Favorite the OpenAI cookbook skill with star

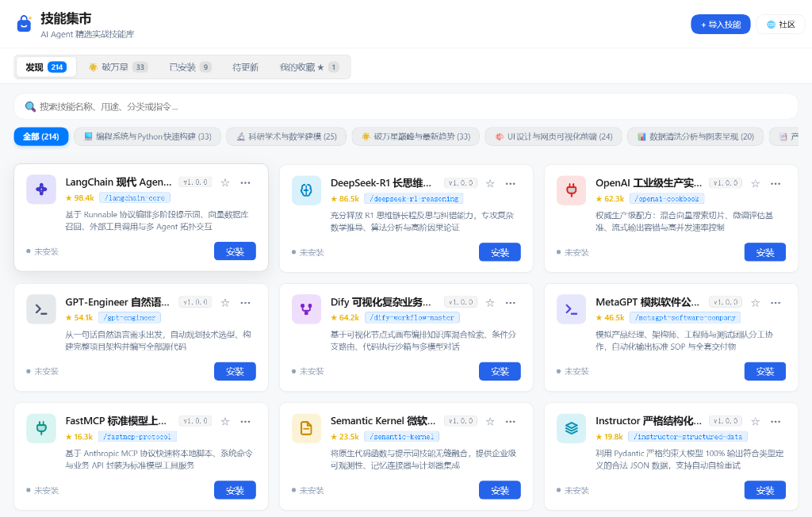click(755, 183)
